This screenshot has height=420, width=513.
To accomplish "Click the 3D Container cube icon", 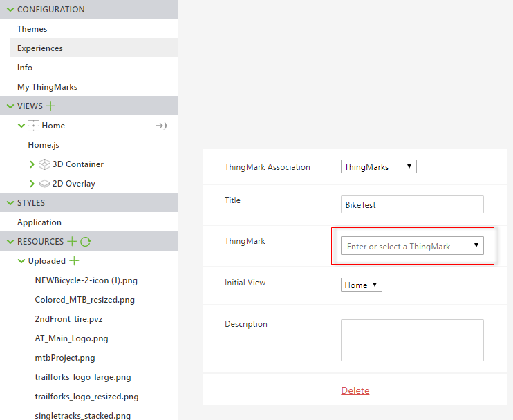I will coord(44,164).
